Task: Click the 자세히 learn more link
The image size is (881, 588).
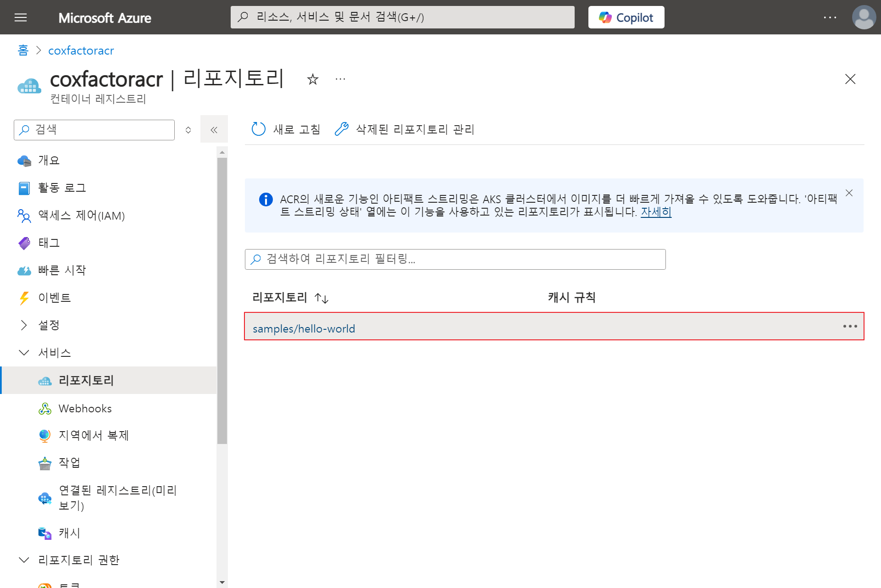Action: coord(656,212)
